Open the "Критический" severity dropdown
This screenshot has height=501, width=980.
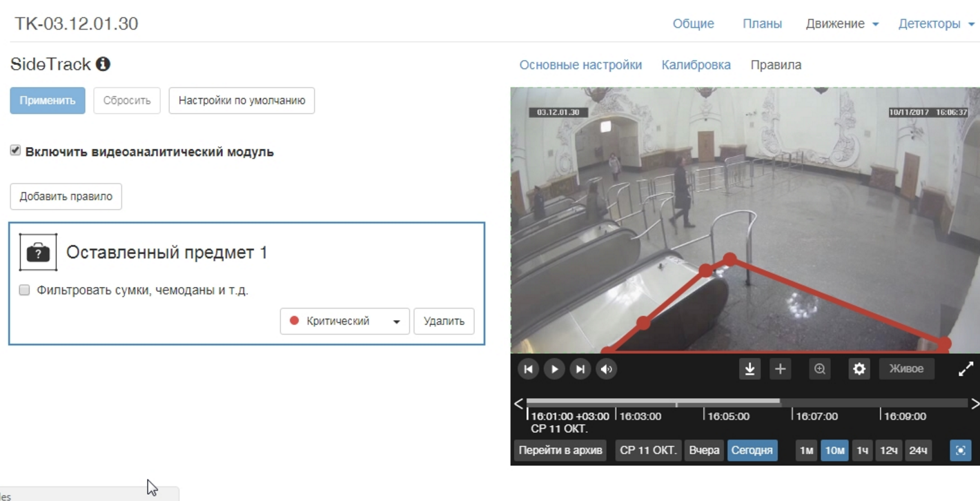point(344,321)
